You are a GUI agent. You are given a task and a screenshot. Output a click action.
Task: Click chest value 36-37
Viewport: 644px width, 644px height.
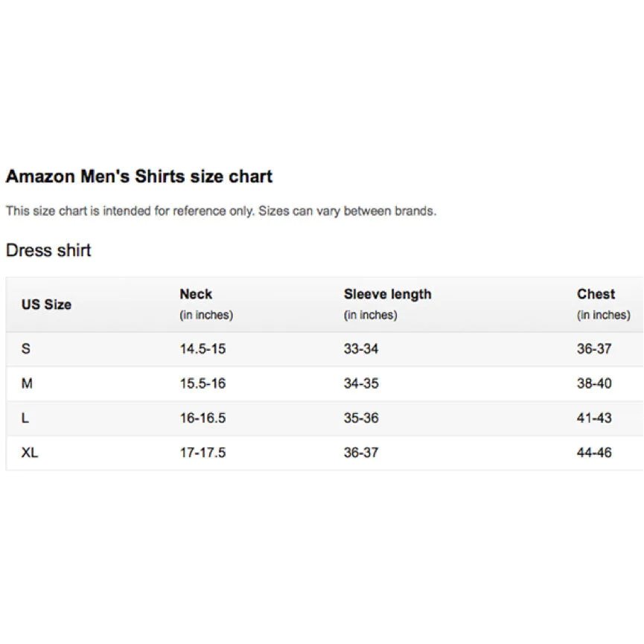594,348
